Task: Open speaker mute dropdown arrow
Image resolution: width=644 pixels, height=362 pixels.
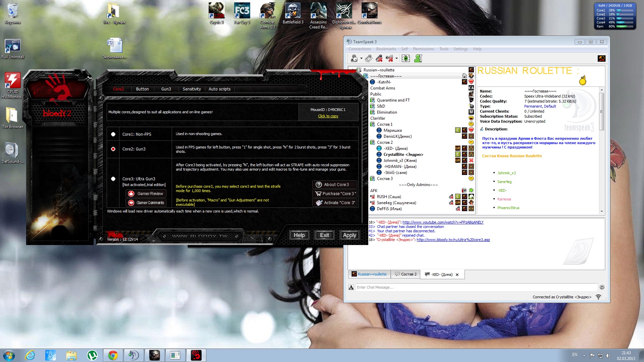Action: click(x=396, y=59)
